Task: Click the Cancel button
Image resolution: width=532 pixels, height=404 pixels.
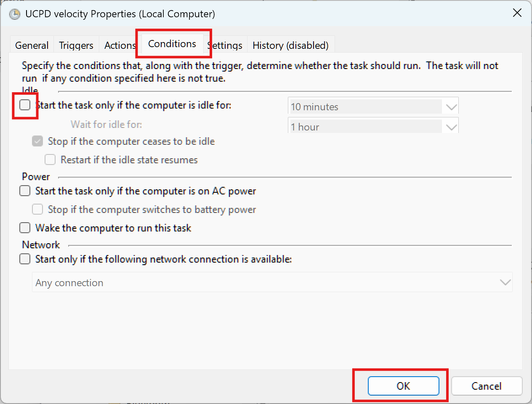Action: pos(487,386)
